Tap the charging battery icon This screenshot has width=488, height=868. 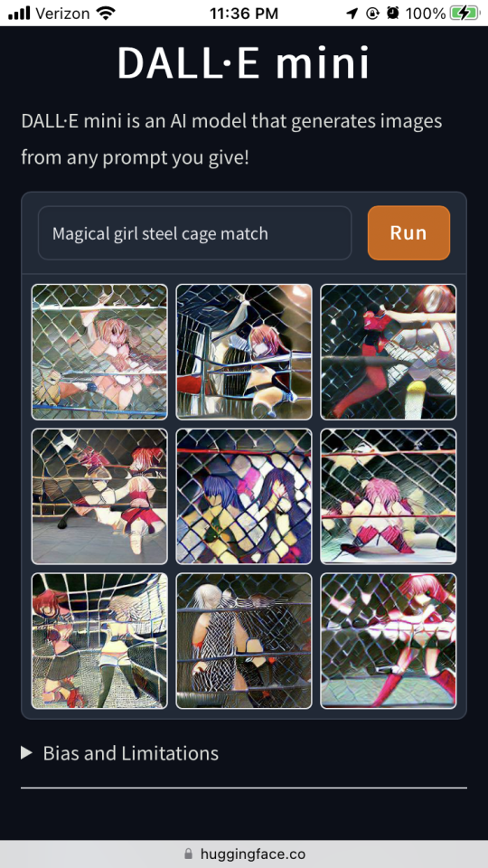click(x=465, y=14)
